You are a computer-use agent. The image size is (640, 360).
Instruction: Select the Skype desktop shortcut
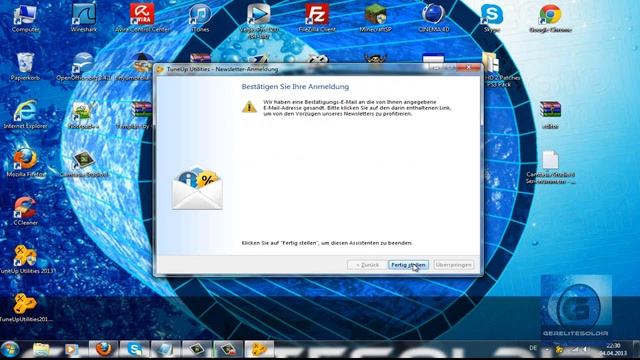tap(491, 18)
